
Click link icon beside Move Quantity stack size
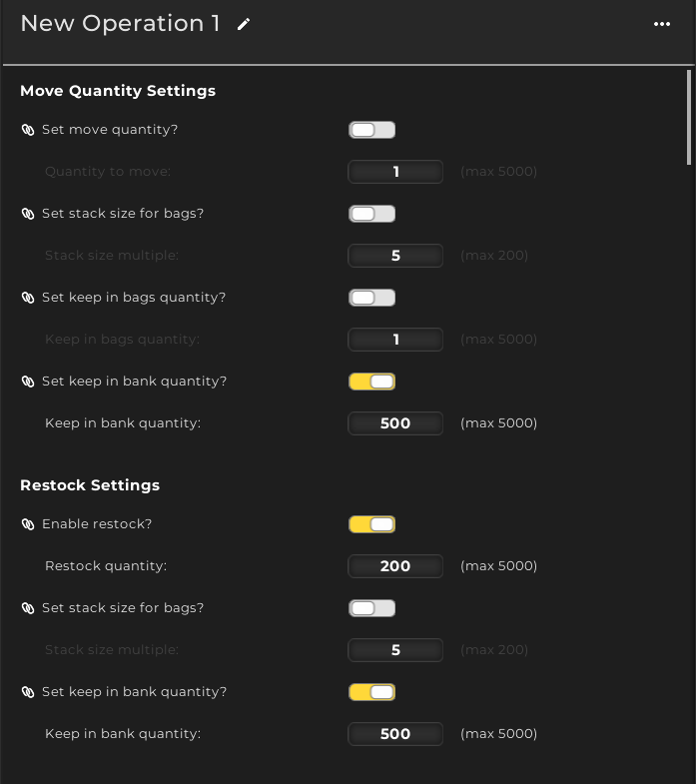coord(28,214)
